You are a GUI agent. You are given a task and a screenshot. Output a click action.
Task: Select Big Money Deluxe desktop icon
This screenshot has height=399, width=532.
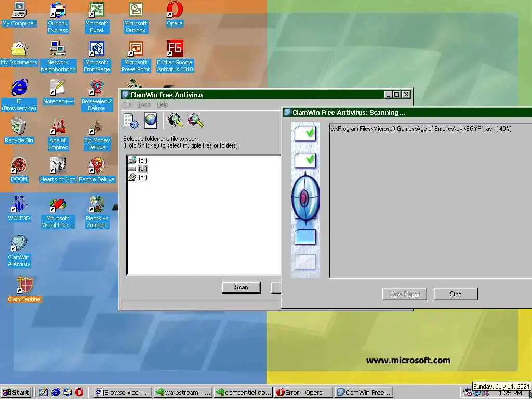click(x=97, y=135)
